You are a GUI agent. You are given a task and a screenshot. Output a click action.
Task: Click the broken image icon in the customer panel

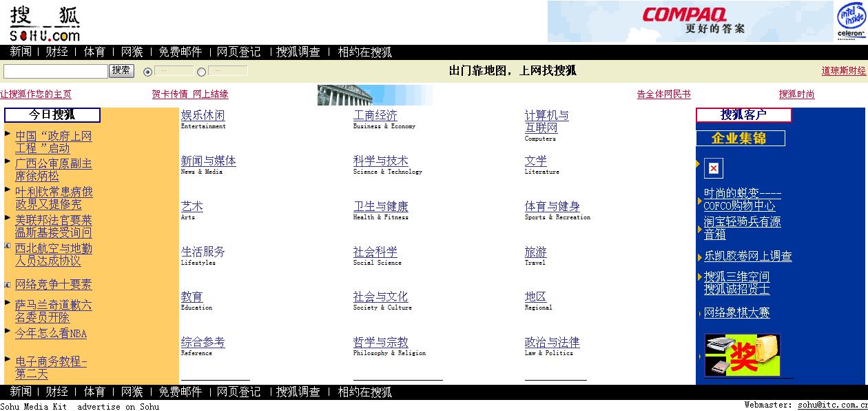point(713,168)
